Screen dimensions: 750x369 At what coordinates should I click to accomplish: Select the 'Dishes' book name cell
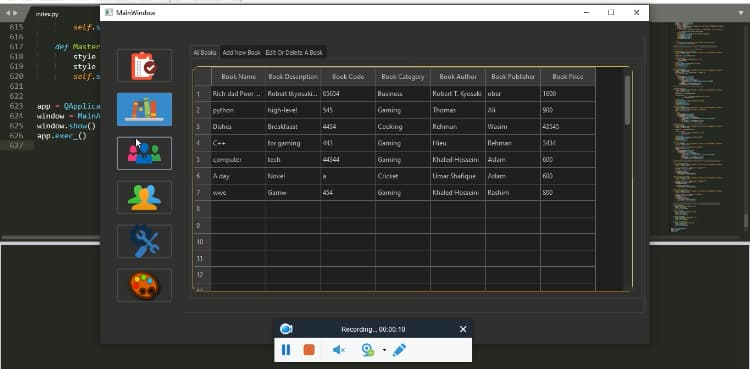coord(238,127)
